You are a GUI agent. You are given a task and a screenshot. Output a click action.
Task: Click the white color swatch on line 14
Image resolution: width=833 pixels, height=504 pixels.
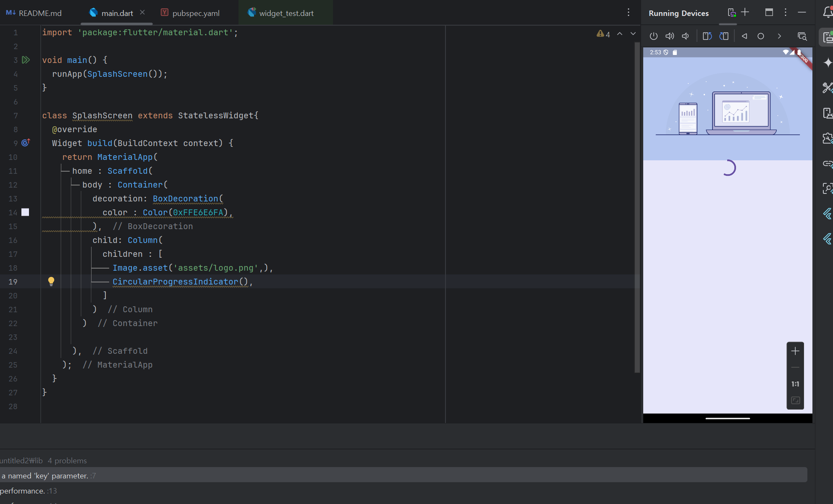pyautogui.click(x=25, y=212)
